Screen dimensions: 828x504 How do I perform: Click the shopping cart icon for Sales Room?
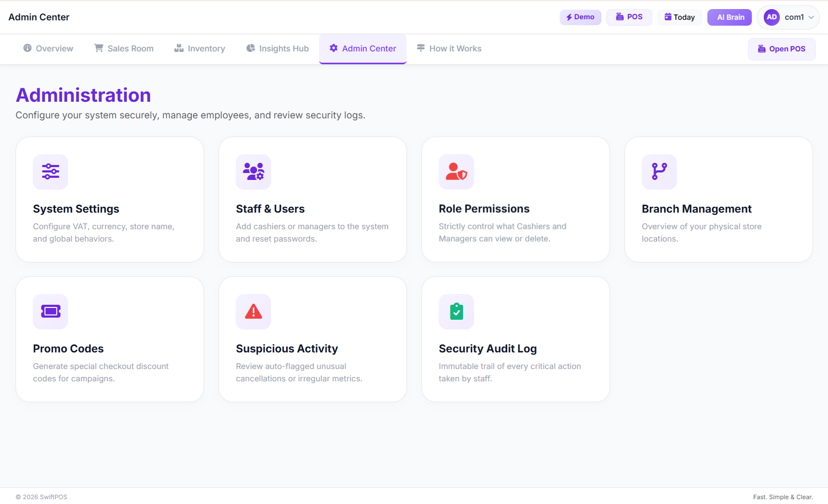coord(99,48)
